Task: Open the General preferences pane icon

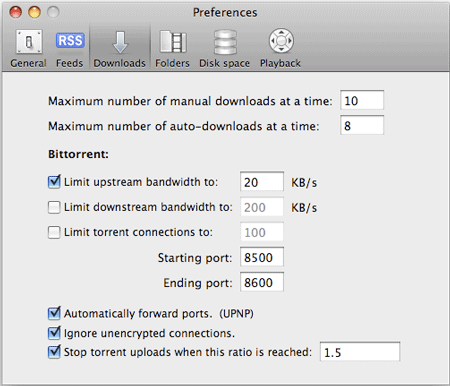Action: (x=29, y=42)
